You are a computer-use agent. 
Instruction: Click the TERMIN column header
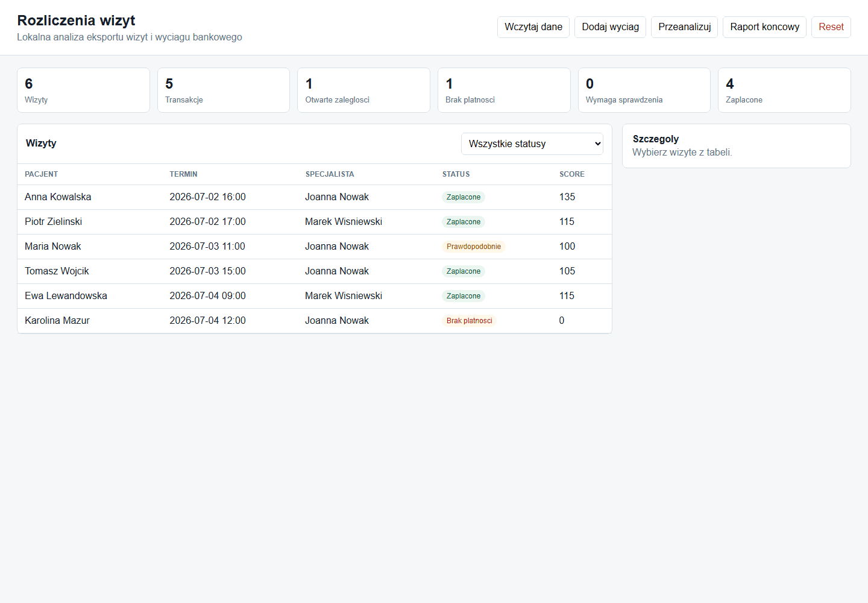click(x=183, y=174)
